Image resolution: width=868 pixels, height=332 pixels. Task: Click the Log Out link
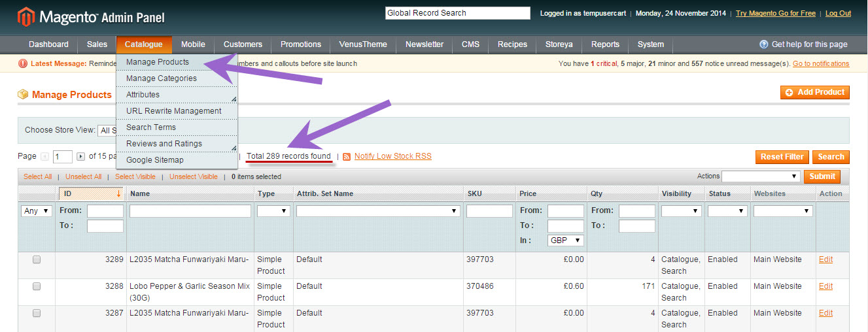click(838, 13)
